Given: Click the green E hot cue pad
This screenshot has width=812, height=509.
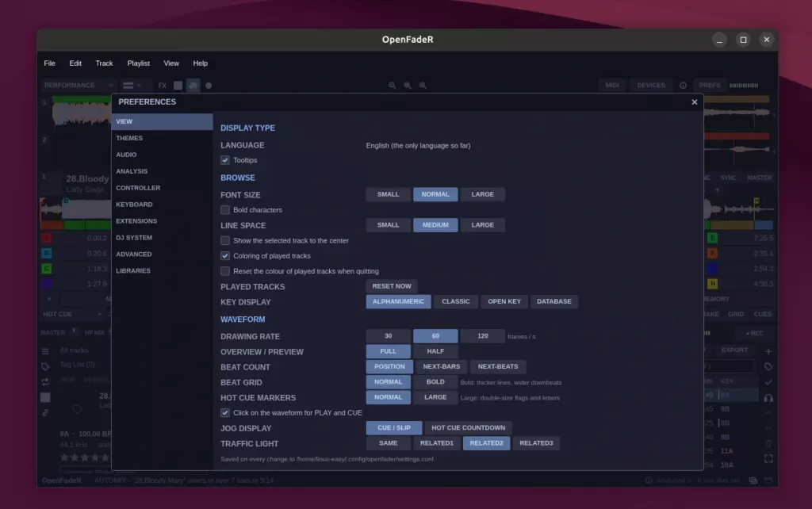Looking at the screenshot, I should 713,238.
